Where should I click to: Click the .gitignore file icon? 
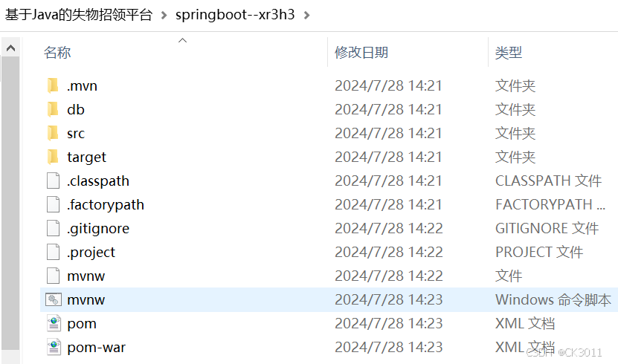53,228
